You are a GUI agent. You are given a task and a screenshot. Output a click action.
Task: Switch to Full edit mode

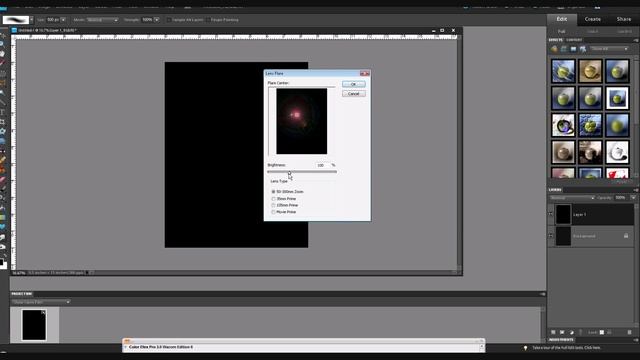(x=562, y=31)
